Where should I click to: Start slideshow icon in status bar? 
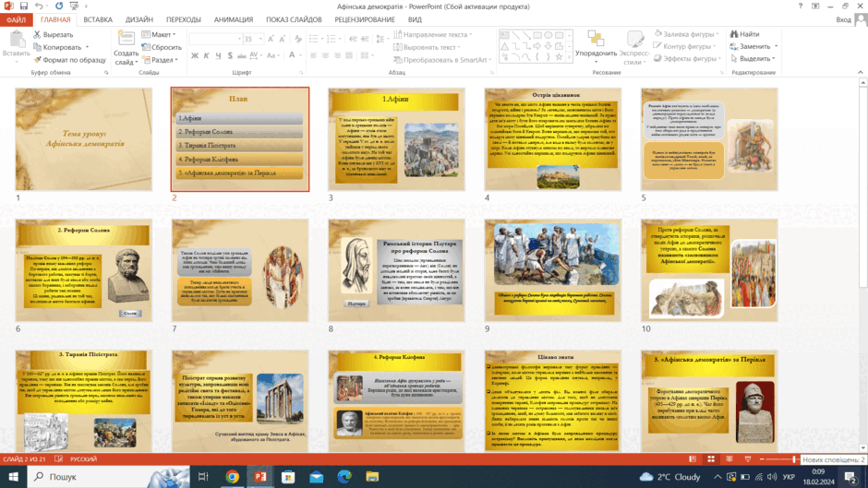tap(748, 459)
